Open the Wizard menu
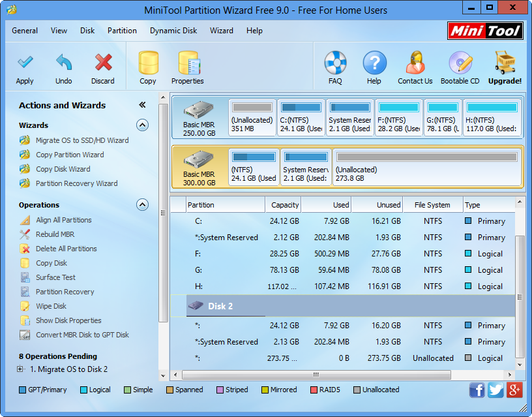This screenshot has width=532, height=417. (222, 31)
